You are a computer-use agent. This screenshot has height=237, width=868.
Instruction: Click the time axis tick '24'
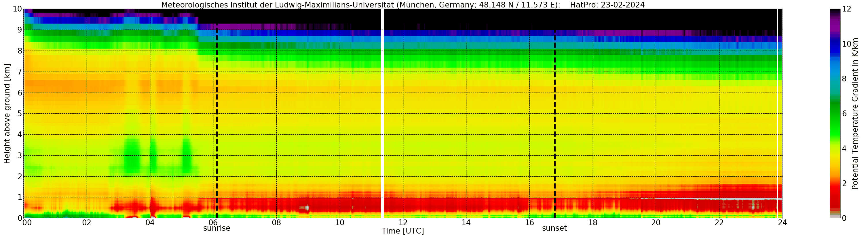pyautogui.click(x=782, y=223)
